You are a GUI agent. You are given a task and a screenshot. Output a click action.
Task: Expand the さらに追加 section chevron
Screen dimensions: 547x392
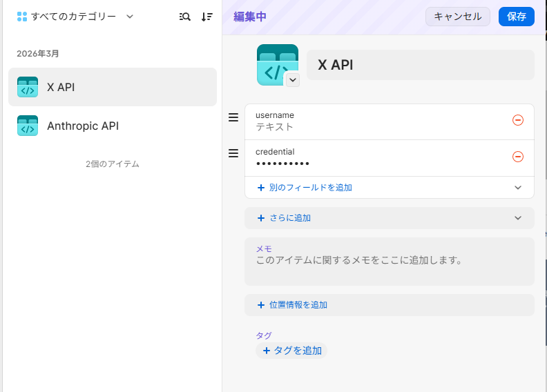pos(518,217)
